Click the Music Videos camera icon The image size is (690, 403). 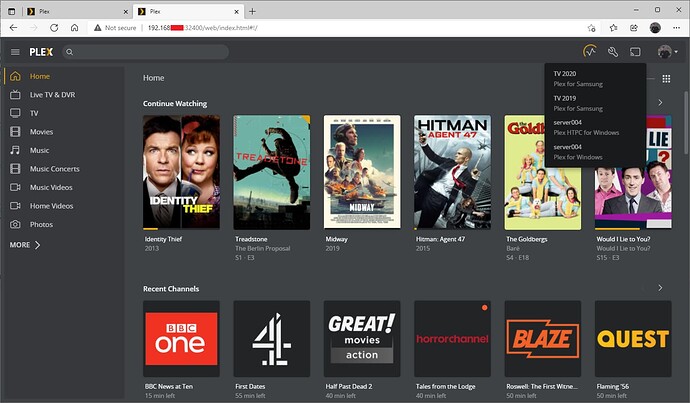coord(15,187)
